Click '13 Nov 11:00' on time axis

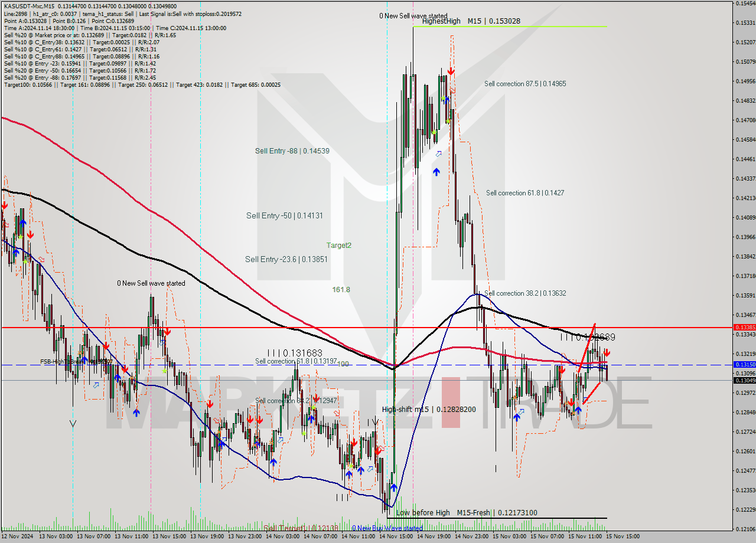point(131,537)
